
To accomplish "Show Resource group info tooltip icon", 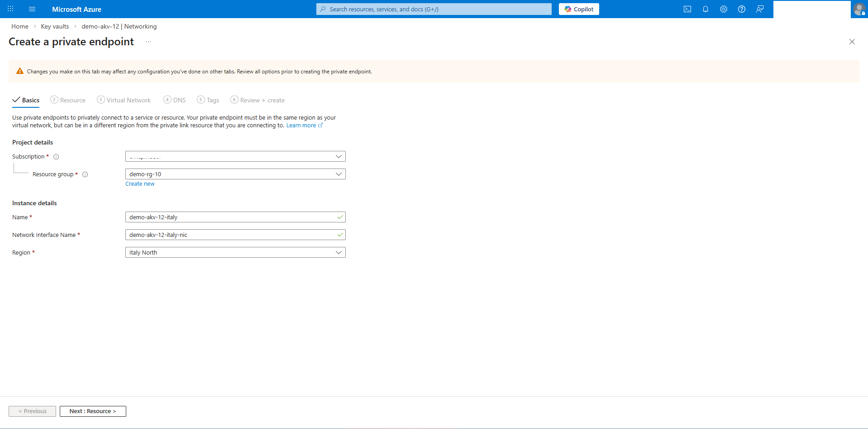I will 86,174.
